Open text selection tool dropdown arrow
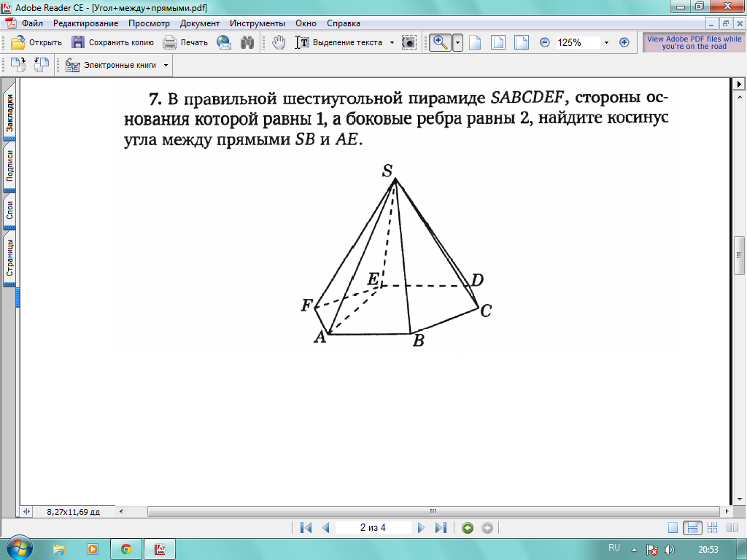 tap(392, 42)
